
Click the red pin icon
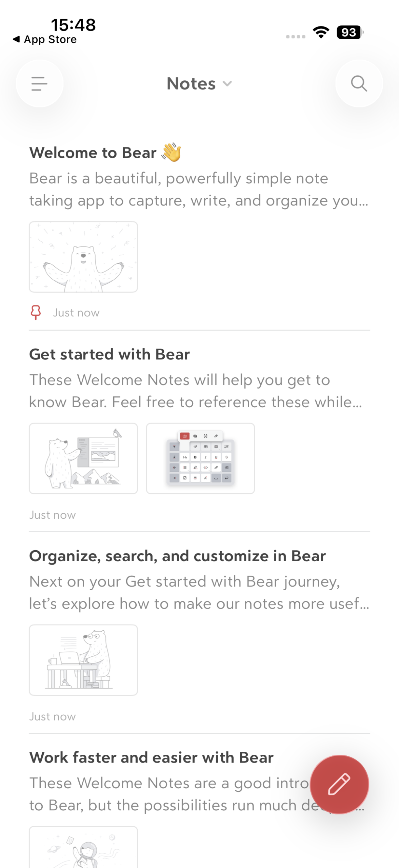tap(36, 312)
